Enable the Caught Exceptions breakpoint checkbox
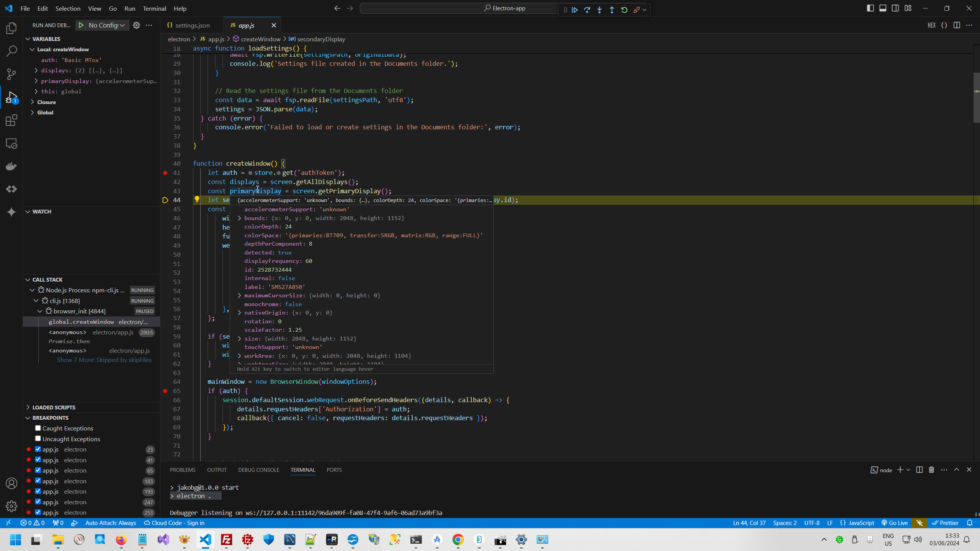Screen dimensions: 980x551 [38, 428]
